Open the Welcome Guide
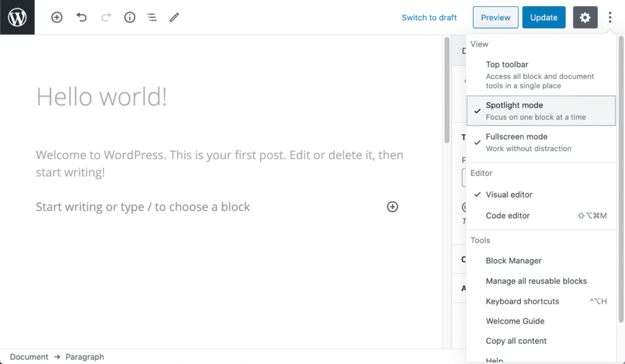The width and height of the screenshot is (625, 364). click(x=516, y=321)
